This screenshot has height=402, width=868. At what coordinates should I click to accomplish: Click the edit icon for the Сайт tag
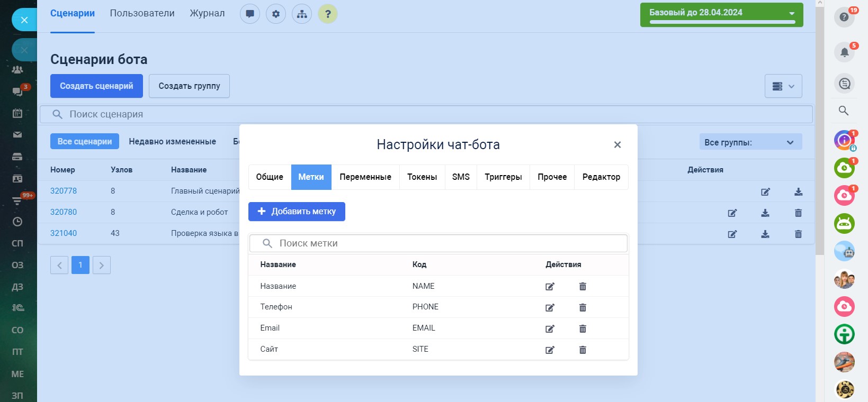point(550,350)
